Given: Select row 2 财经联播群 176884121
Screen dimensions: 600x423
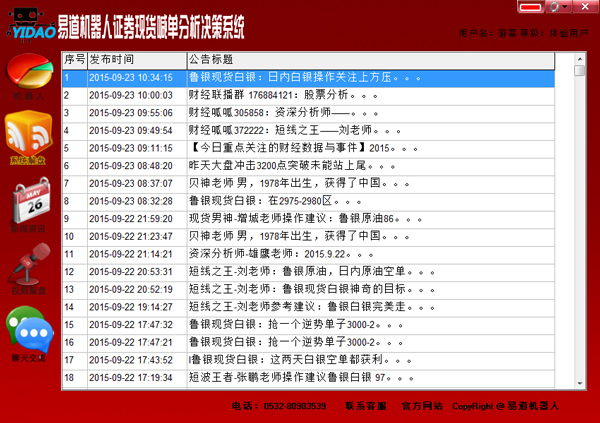Looking at the screenshot, I should 308,96.
